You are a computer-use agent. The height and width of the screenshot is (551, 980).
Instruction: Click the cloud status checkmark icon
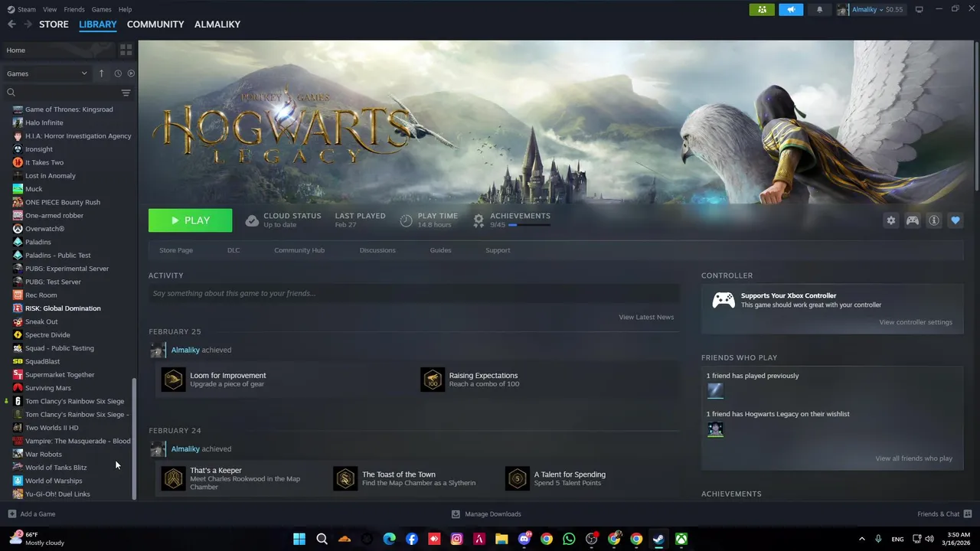pos(252,220)
